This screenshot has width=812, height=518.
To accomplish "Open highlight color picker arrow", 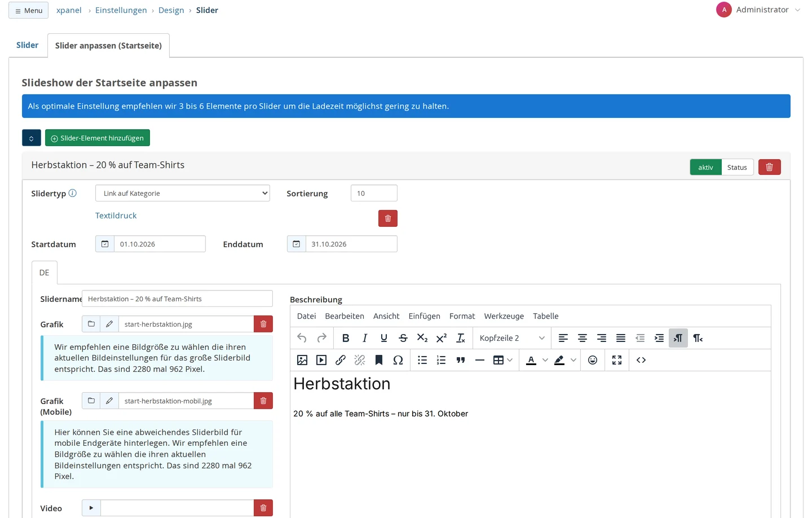I will 573,360.
